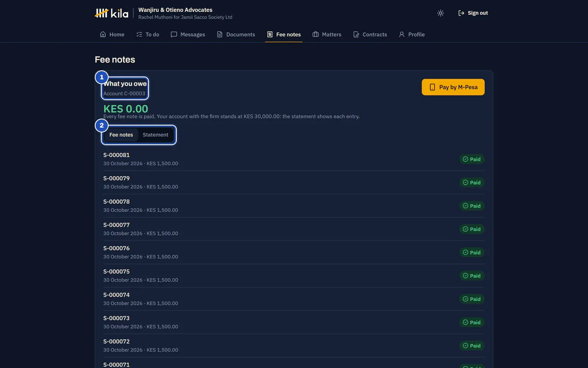Select the Fee notes list tab

click(x=121, y=135)
